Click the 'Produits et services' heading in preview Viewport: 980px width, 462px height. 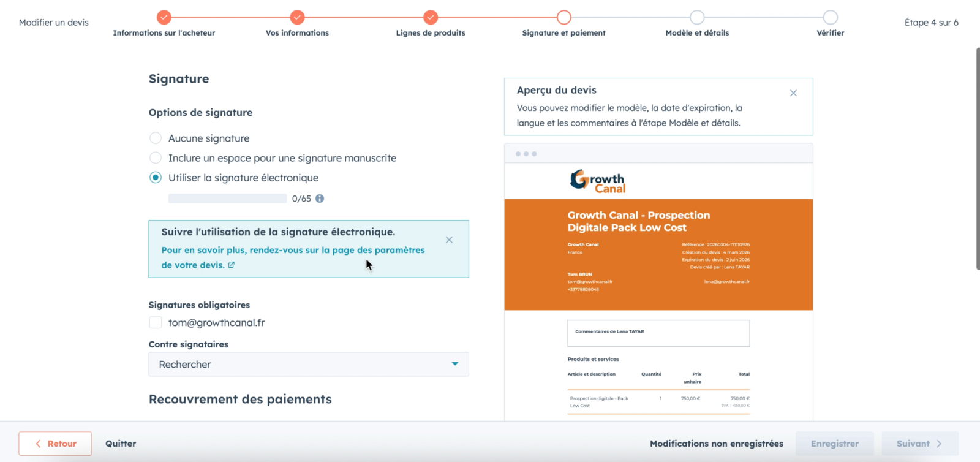point(593,359)
